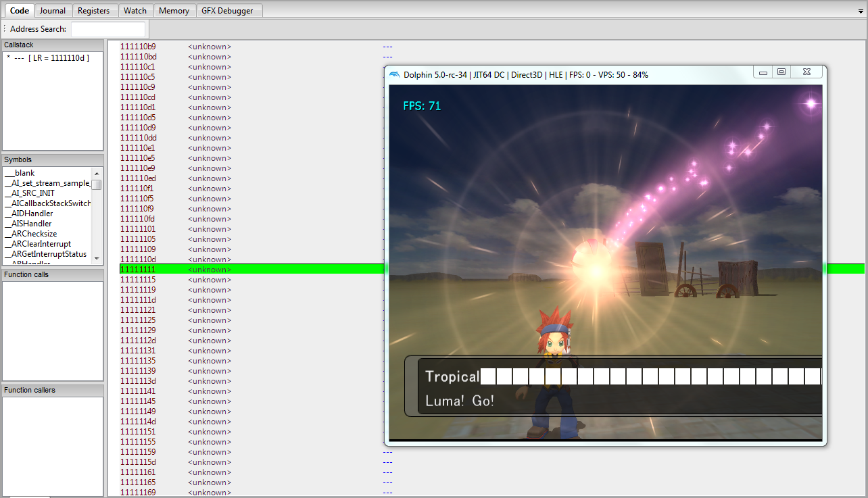Click the tab strip dropdown arrow at far right

coord(861,11)
